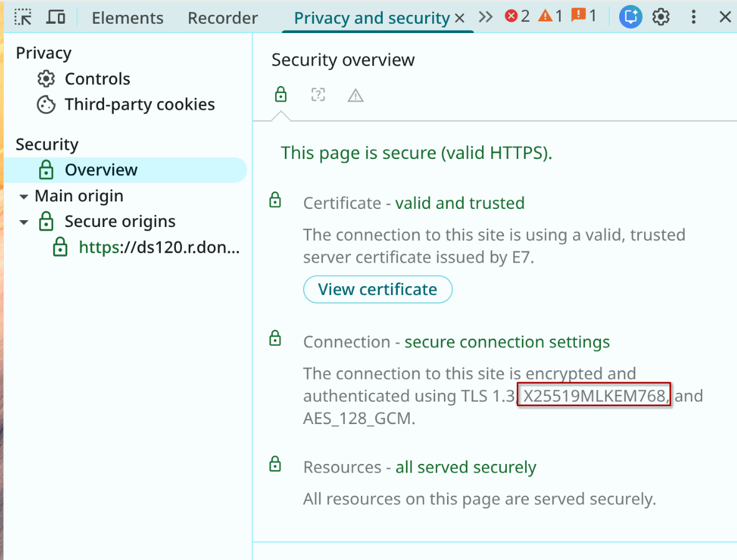
Task: Show more tabs via double chevron
Action: point(486,17)
